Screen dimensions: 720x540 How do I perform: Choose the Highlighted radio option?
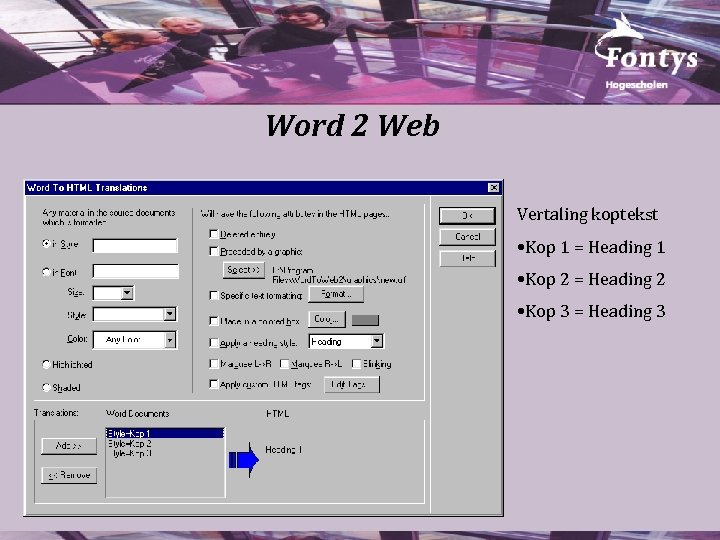(46, 364)
